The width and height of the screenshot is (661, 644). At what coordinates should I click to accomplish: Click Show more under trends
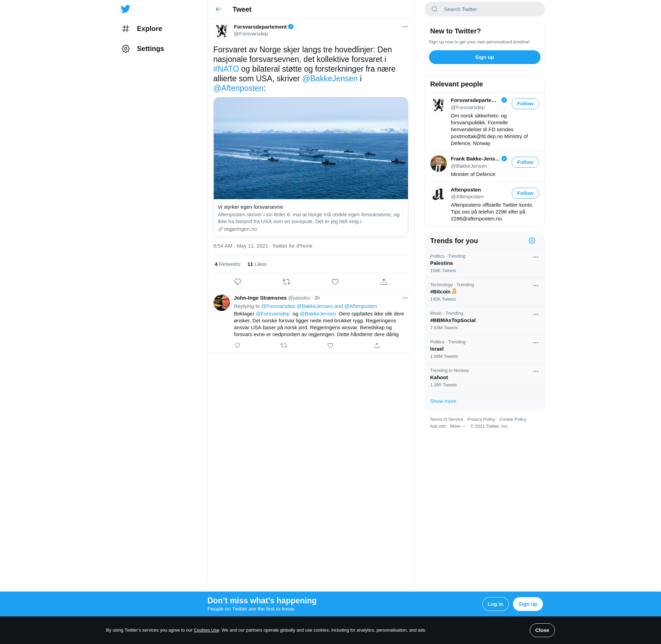pyautogui.click(x=443, y=401)
